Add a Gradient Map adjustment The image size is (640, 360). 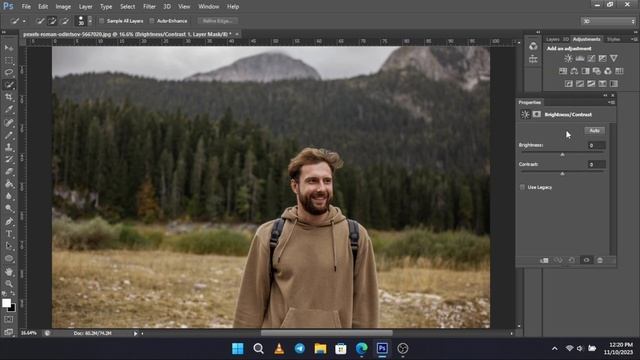[613, 84]
